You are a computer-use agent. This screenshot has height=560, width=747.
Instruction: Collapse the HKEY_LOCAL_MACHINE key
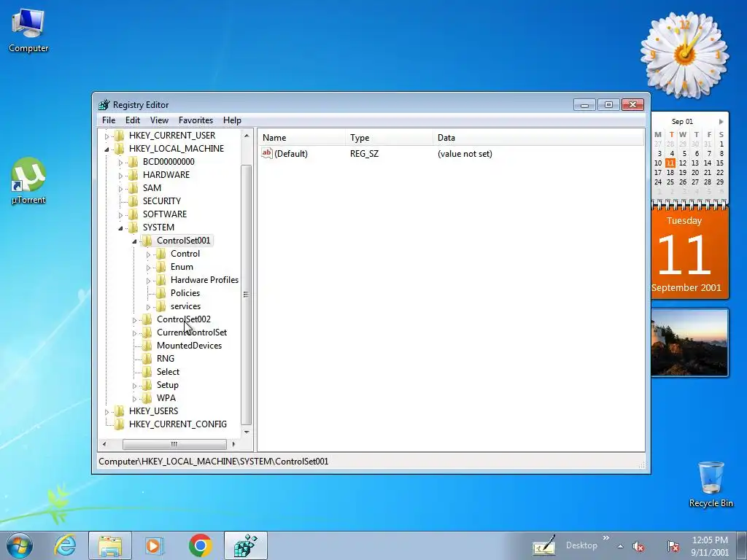click(107, 149)
